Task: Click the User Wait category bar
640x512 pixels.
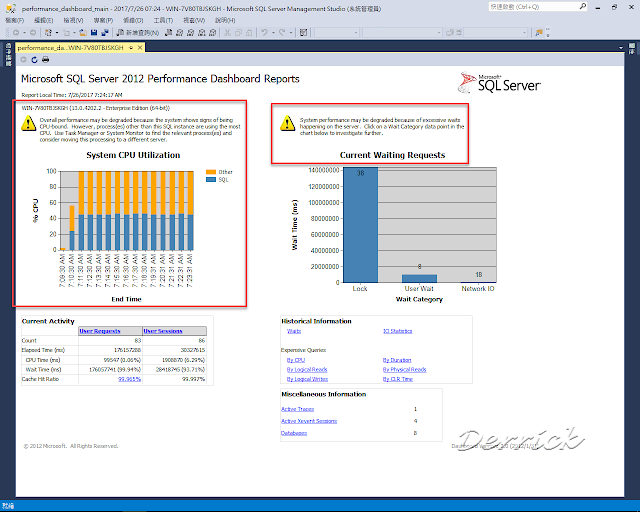Action: (x=420, y=278)
